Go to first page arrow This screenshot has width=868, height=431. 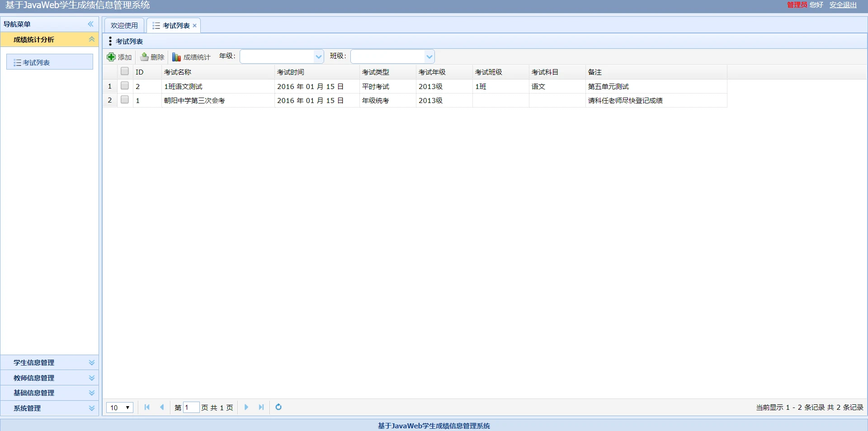pyautogui.click(x=147, y=407)
